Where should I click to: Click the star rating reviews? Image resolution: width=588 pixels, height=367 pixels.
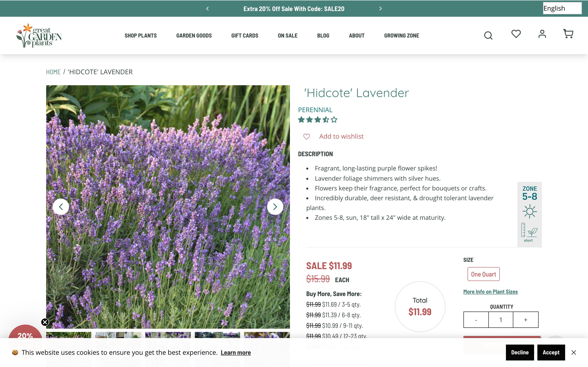317,120
